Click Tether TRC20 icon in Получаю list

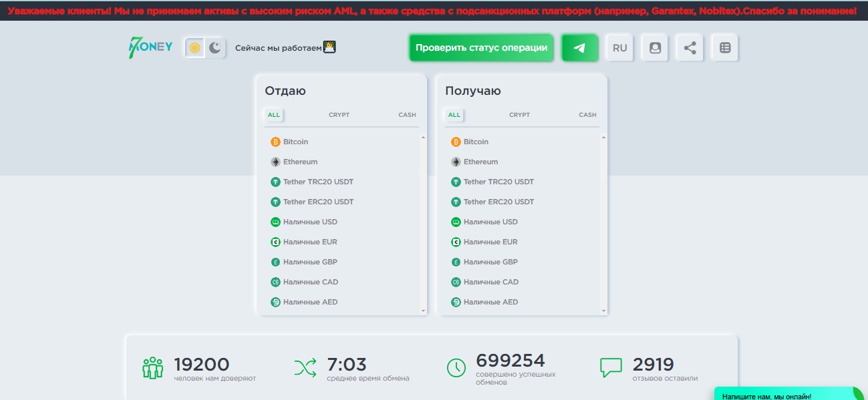click(456, 182)
